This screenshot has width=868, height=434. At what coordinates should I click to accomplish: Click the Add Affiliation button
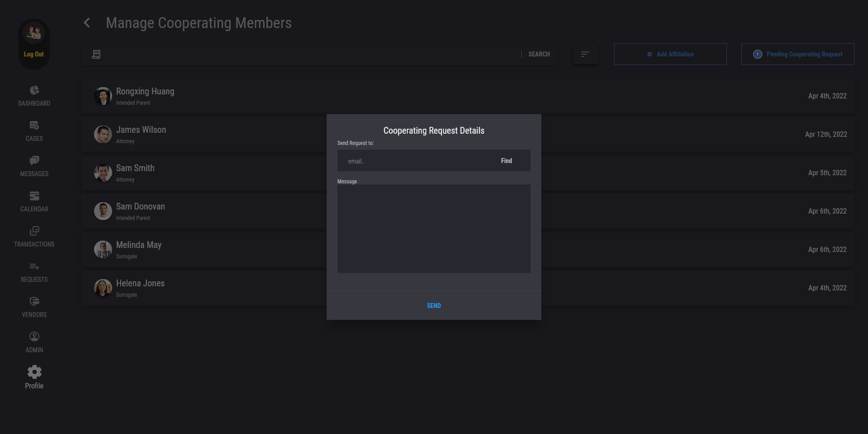coord(670,54)
